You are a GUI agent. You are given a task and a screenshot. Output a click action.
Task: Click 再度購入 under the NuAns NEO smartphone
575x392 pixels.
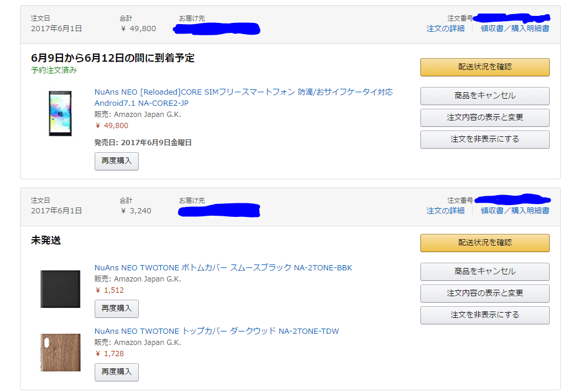[x=116, y=161]
